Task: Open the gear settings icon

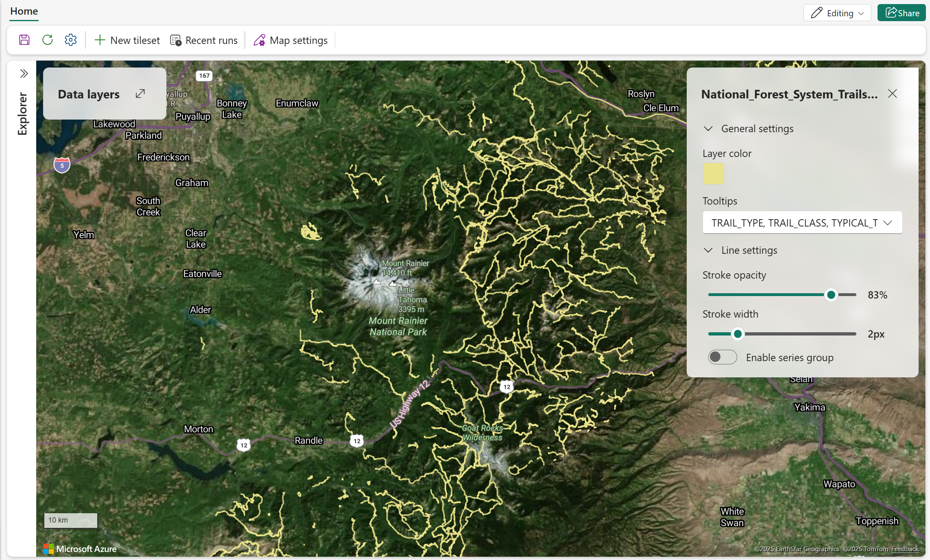Action: (71, 40)
